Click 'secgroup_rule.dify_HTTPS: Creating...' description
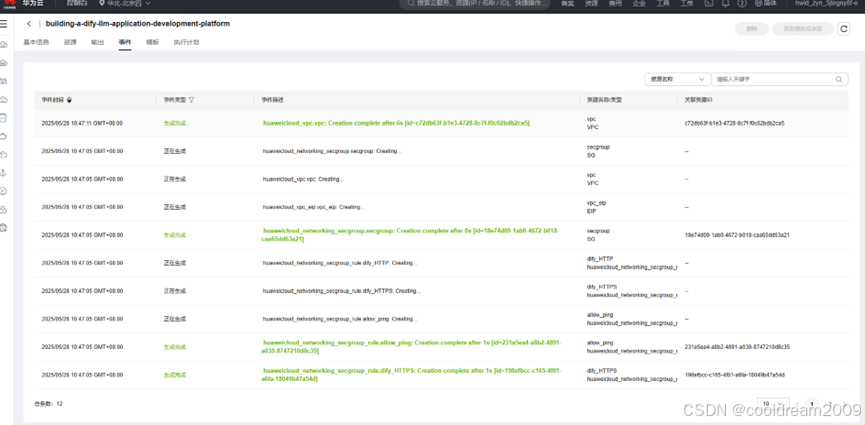The image size is (865, 425). [x=341, y=291]
